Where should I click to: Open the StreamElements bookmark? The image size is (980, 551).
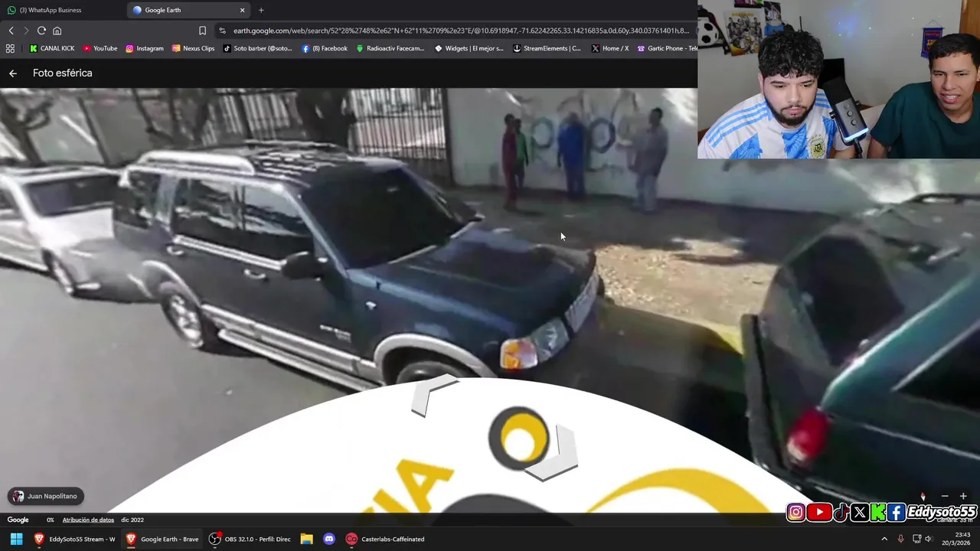(547, 48)
